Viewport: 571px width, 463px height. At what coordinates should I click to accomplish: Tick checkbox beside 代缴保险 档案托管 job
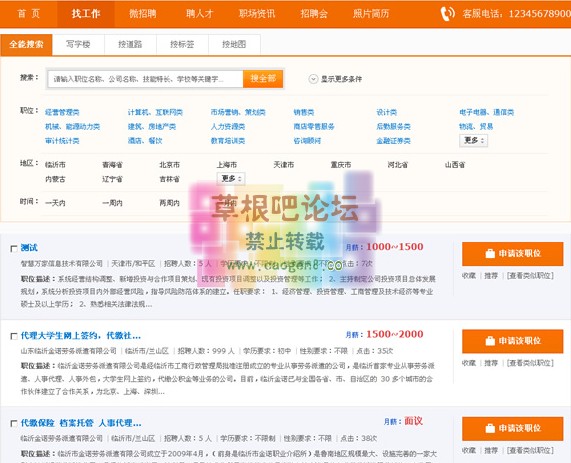(x=14, y=423)
